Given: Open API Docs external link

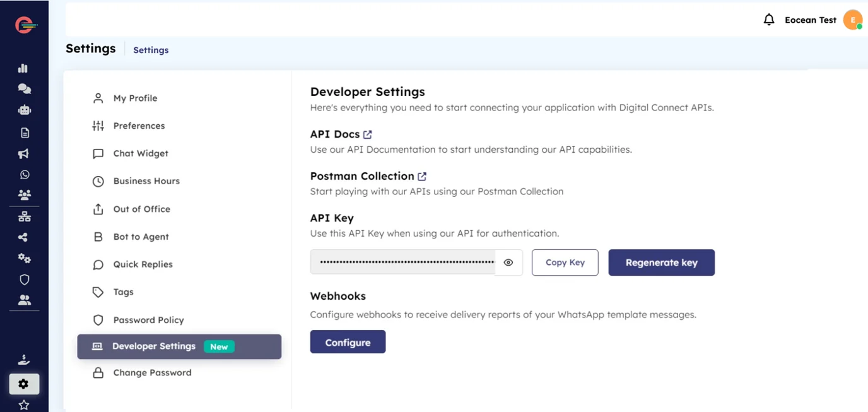Looking at the screenshot, I should click(367, 134).
